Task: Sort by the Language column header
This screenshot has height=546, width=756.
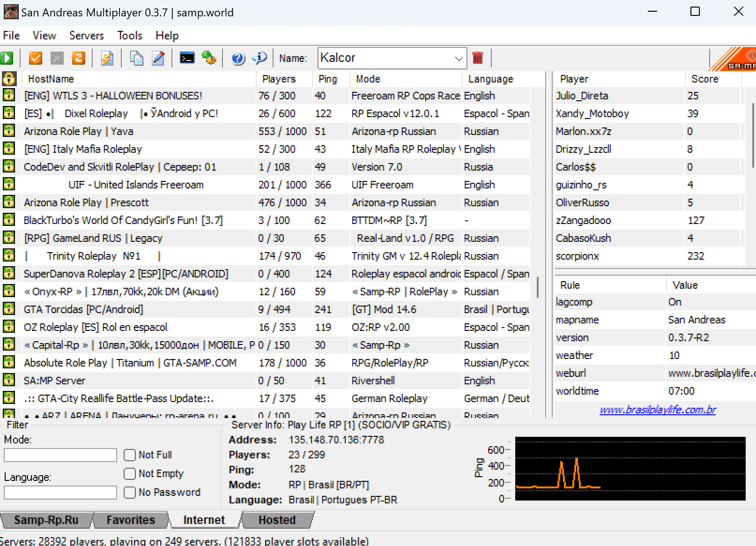Action: (504, 79)
